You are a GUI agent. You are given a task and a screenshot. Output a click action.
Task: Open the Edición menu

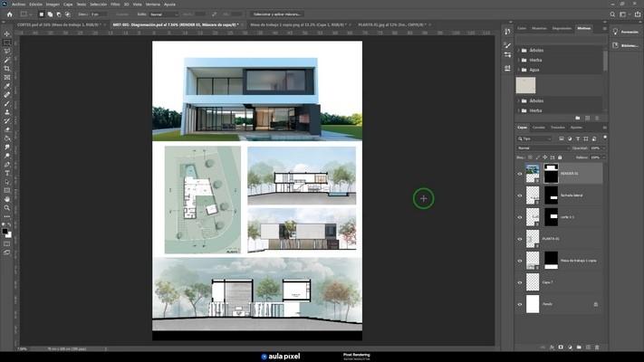pyautogui.click(x=35, y=5)
